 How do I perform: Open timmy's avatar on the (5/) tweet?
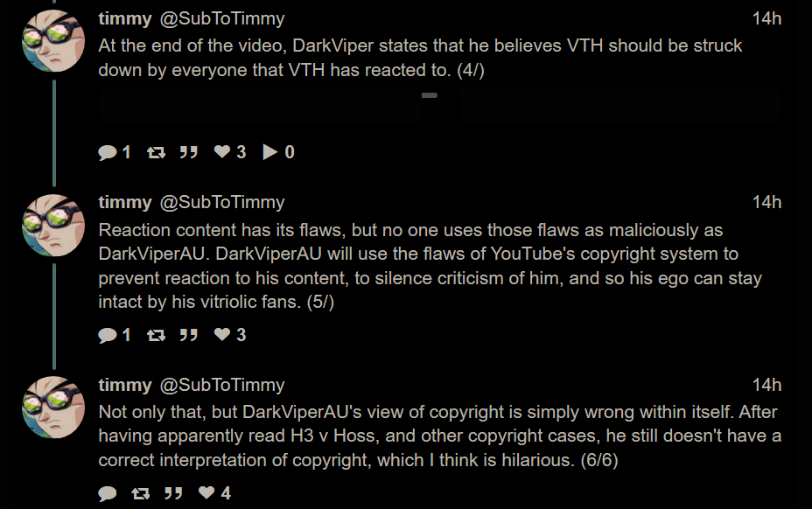click(53, 225)
